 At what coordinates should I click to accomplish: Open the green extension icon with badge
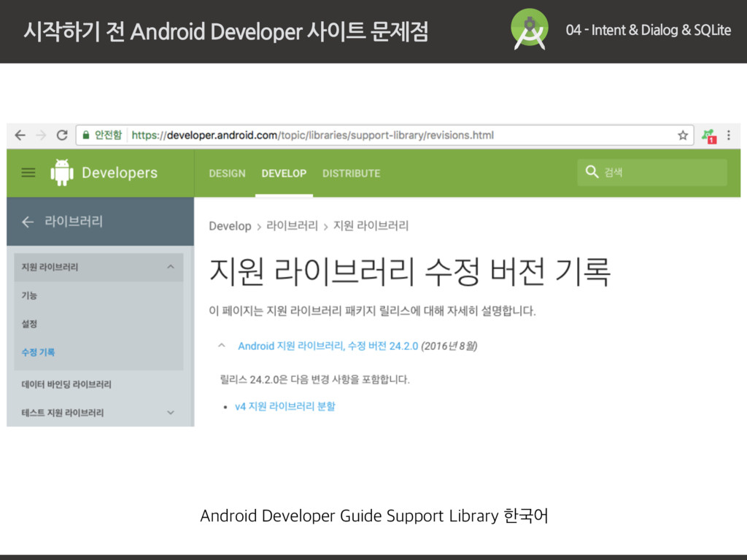tap(708, 136)
